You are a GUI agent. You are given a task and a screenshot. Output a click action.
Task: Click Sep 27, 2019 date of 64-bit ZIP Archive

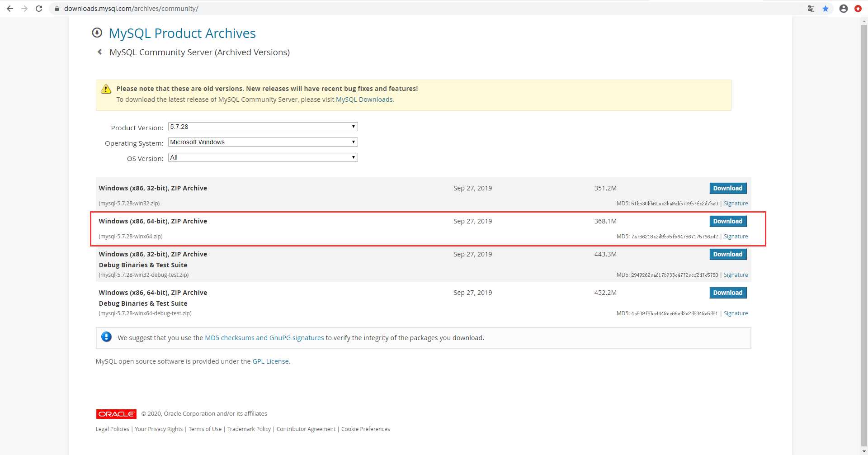pyautogui.click(x=473, y=221)
